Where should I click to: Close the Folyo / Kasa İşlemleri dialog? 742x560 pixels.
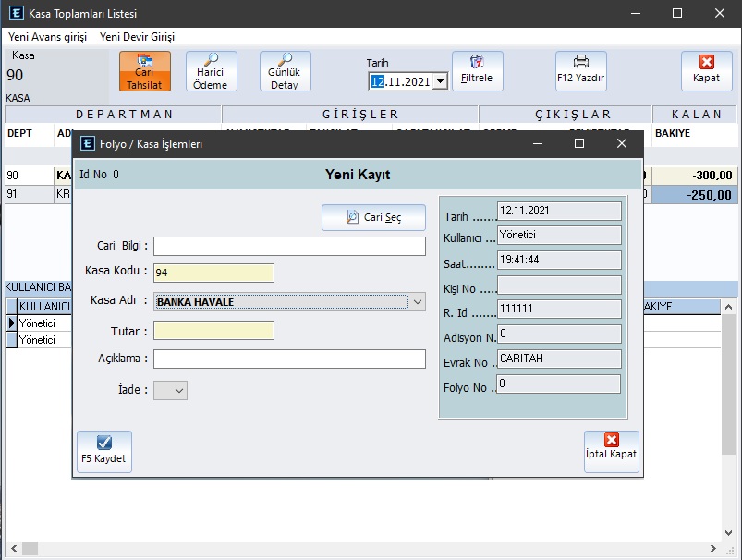click(622, 143)
